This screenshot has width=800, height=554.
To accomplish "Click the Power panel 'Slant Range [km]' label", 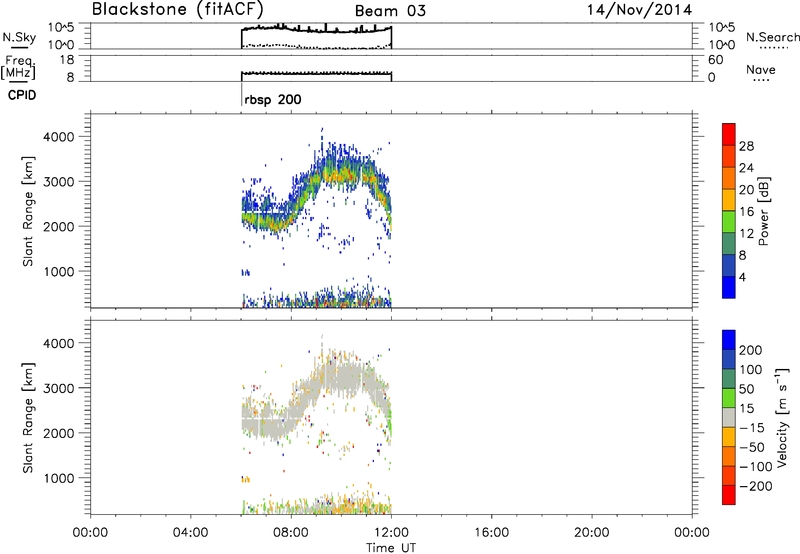I will coord(28,211).
